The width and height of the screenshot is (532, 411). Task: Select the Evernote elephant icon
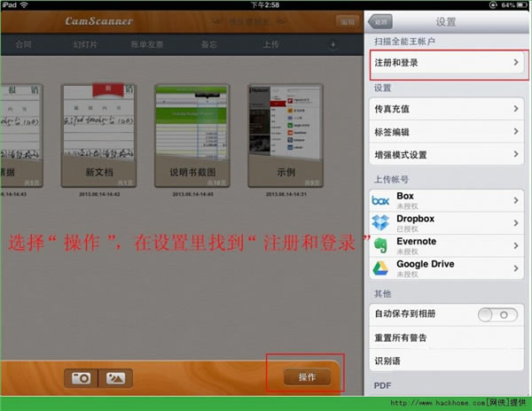[380, 245]
